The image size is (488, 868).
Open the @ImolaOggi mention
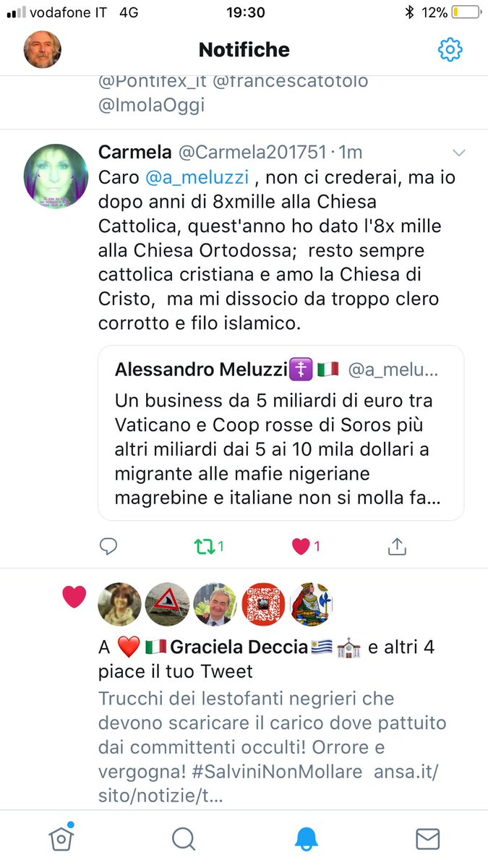[152, 105]
